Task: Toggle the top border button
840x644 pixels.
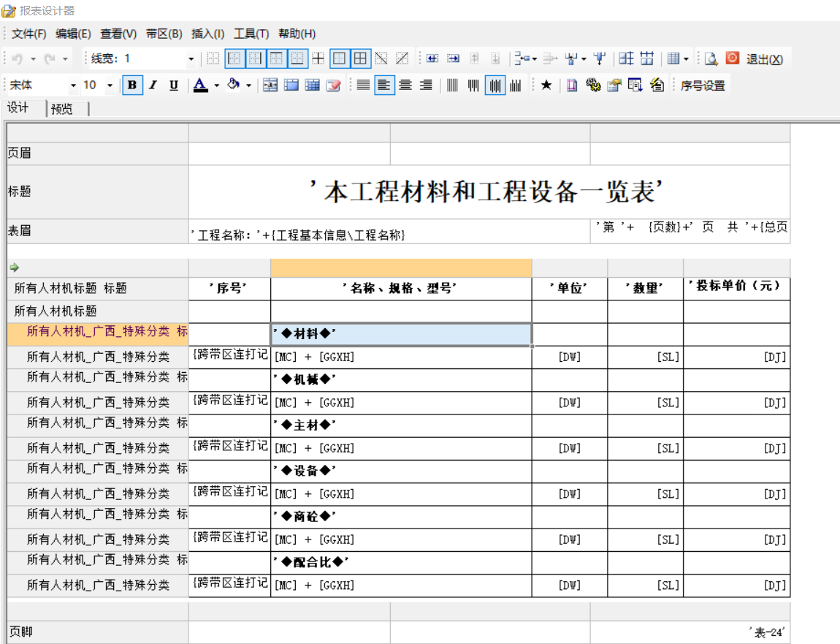Action: [x=276, y=58]
